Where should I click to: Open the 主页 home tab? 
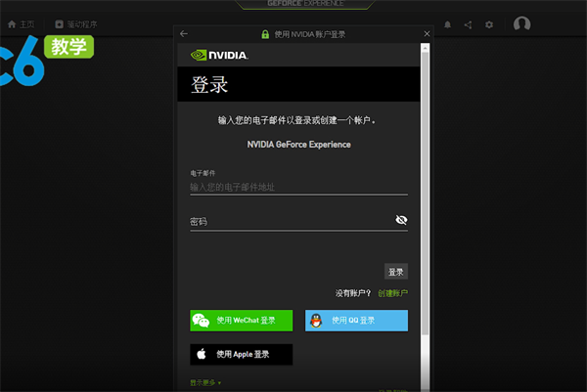[x=21, y=24]
